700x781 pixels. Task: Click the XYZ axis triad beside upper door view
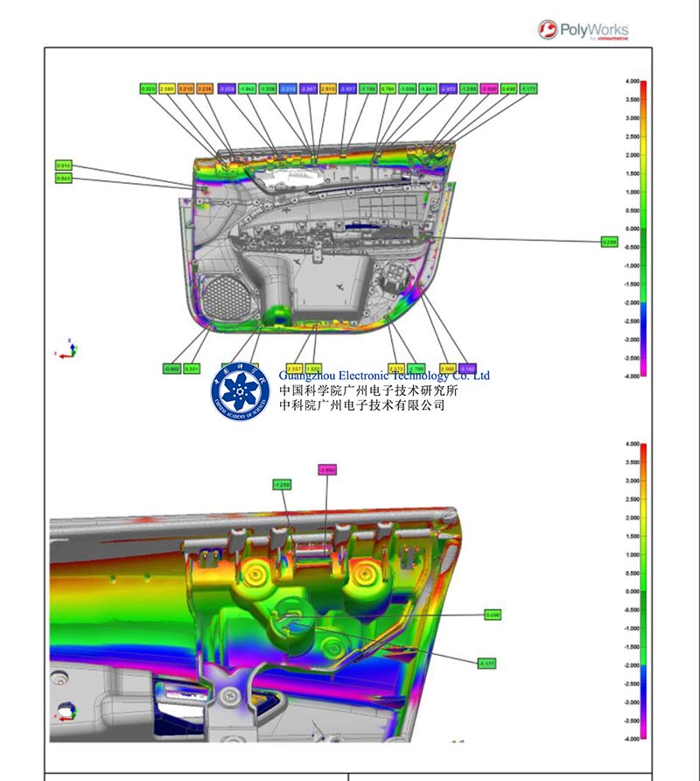[x=68, y=348]
